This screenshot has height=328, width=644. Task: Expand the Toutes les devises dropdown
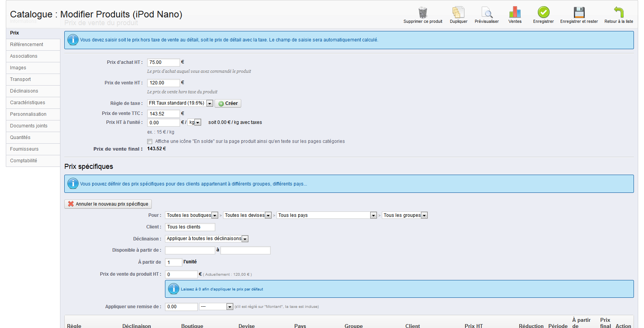[247, 215]
